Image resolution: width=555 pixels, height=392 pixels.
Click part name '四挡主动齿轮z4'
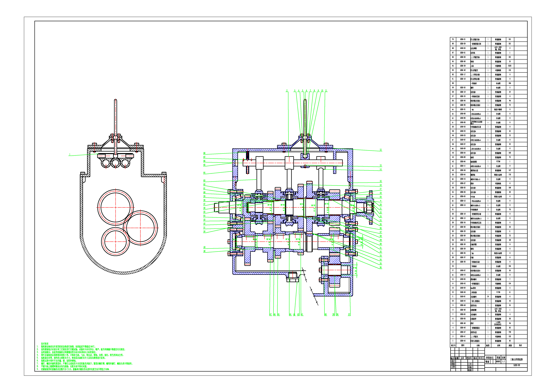(x=476, y=140)
